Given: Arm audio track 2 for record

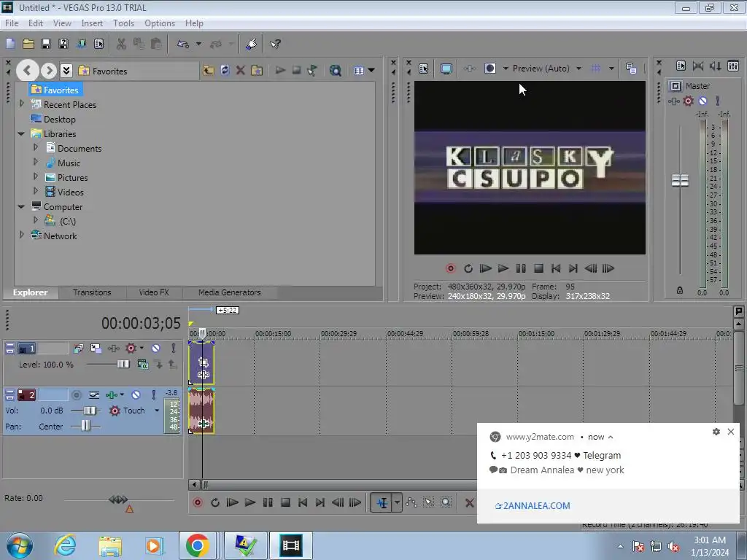Looking at the screenshot, I should [x=76, y=394].
